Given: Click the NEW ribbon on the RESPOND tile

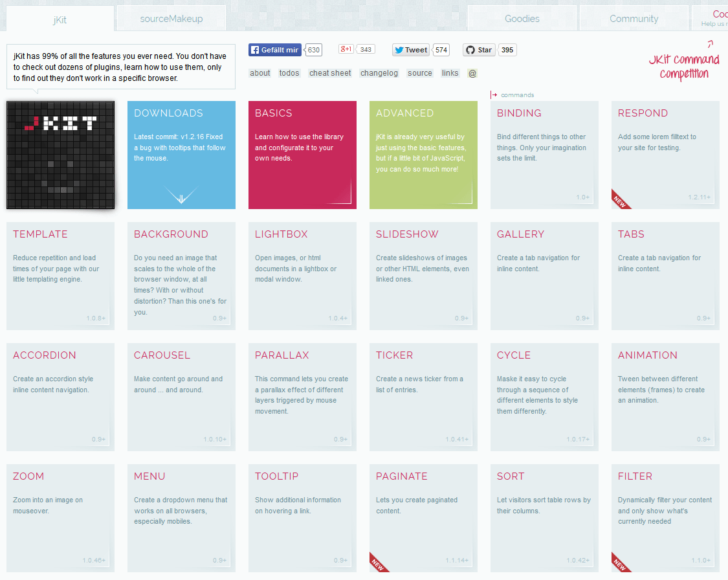Looking at the screenshot, I should point(621,200).
